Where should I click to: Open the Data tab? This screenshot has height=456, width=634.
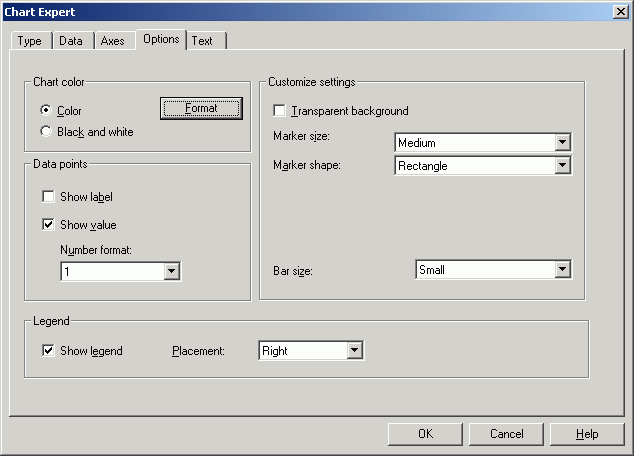[73, 41]
